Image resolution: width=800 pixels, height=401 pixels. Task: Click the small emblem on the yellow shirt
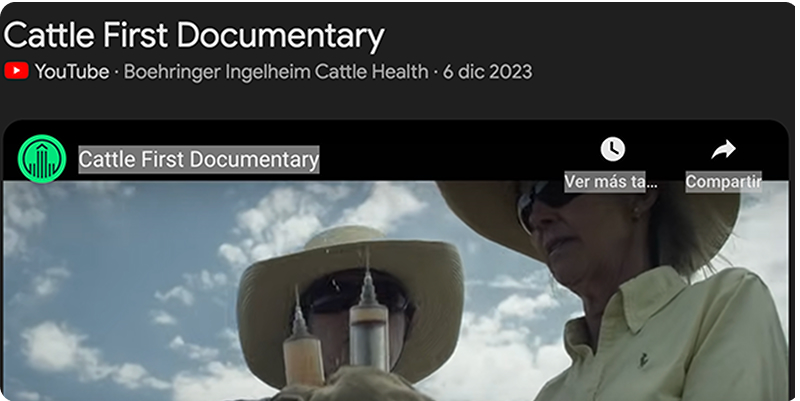(645, 360)
